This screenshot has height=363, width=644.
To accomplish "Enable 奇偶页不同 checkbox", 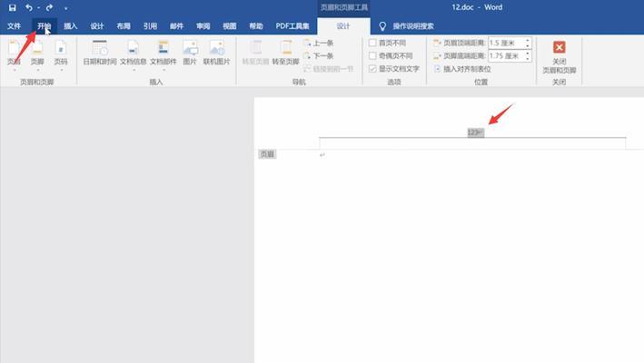I will click(372, 55).
